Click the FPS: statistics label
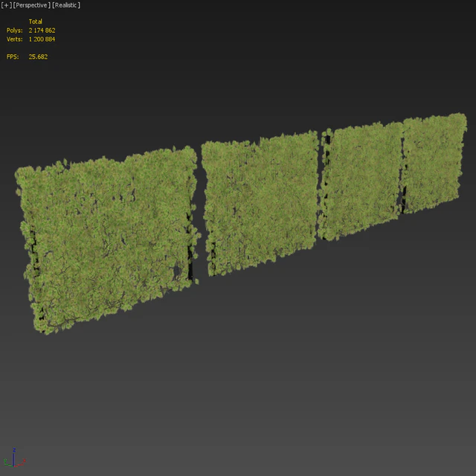The image size is (476, 476). [13, 57]
